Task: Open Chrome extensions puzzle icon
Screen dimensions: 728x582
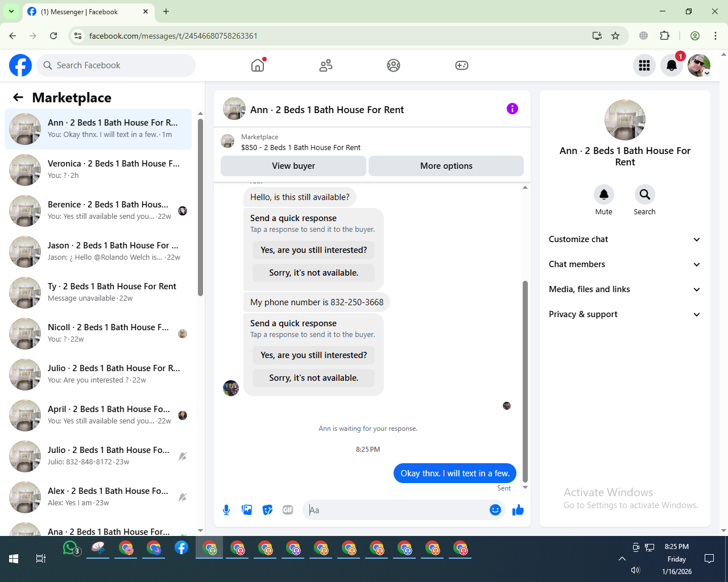Action: click(x=665, y=36)
